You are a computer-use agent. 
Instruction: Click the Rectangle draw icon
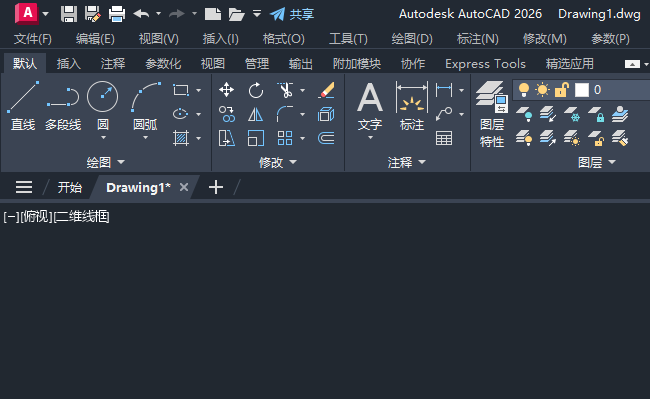181,90
